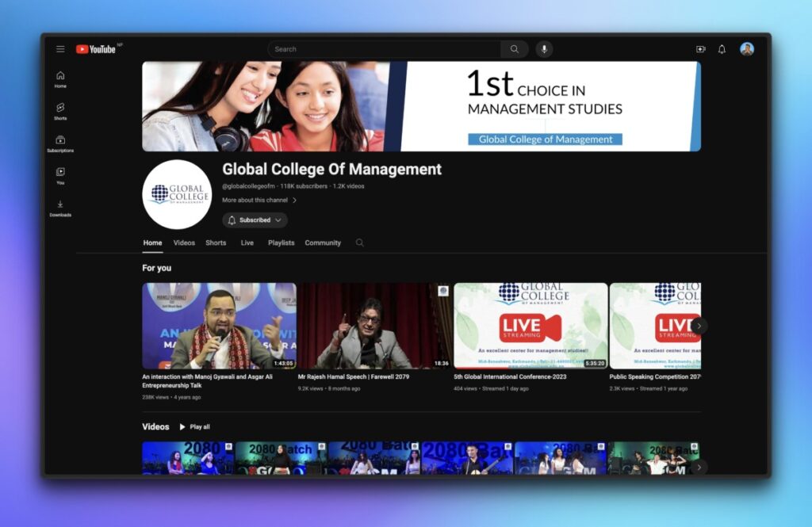Open the guide hamburger menu

[x=60, y=48]
